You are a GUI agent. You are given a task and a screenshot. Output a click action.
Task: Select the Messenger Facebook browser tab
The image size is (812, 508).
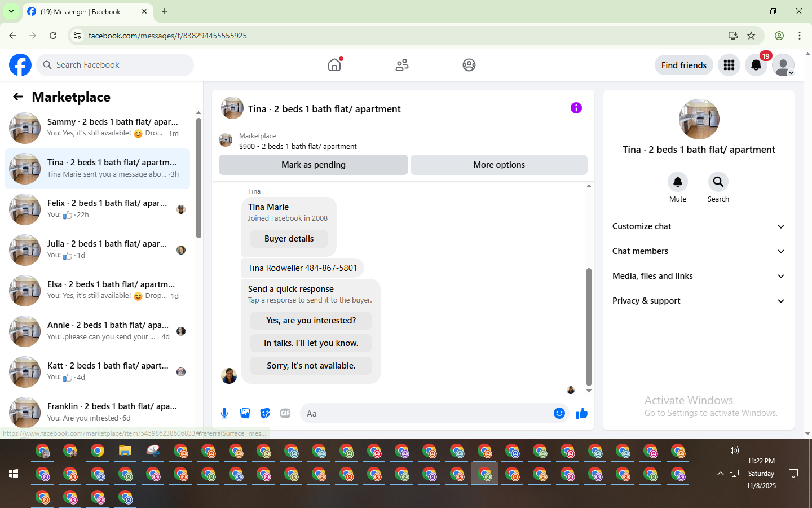point(87,11)
